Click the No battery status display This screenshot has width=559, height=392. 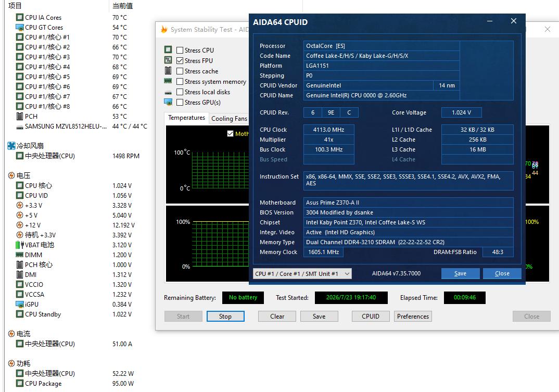[243, 297]
